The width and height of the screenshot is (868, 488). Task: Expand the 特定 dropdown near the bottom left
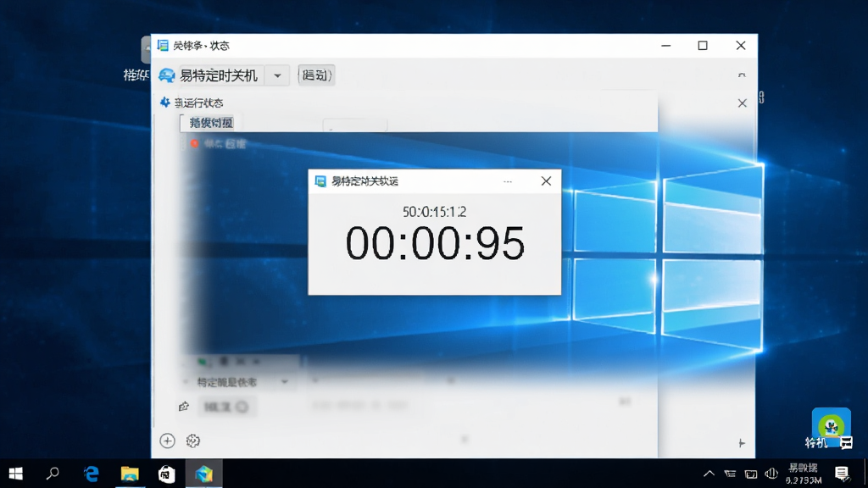[x=285, y=382]
